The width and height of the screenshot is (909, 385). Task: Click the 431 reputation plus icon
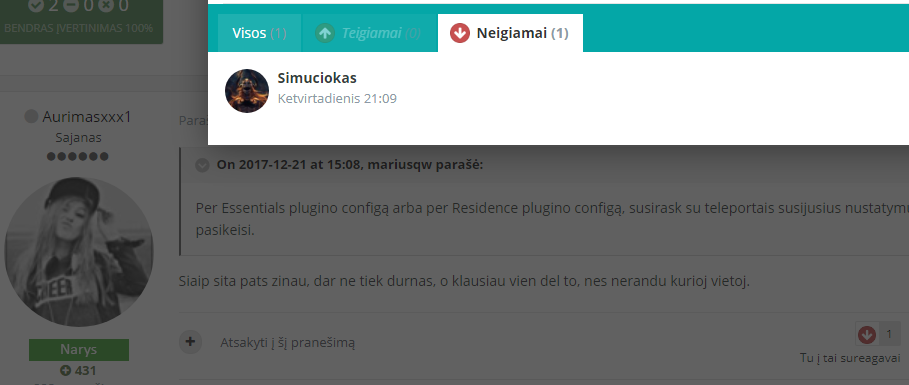[66, 371]
